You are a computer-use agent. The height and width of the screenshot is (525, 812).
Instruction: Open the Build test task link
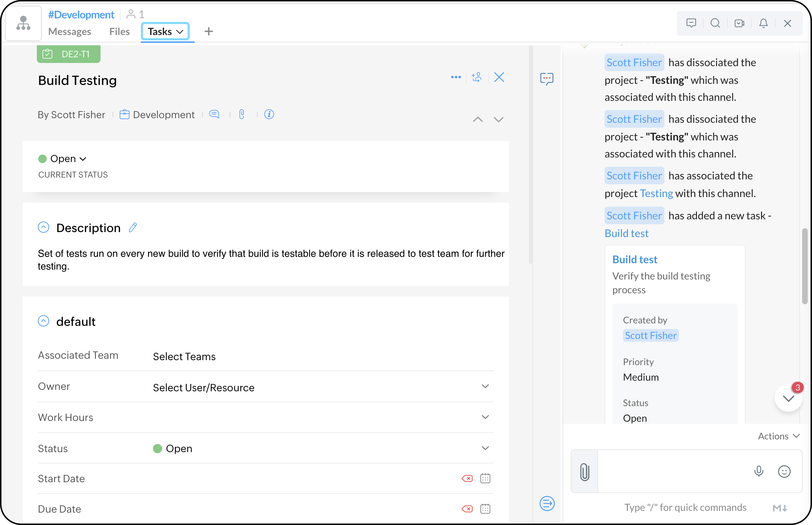tap(626, 233)
